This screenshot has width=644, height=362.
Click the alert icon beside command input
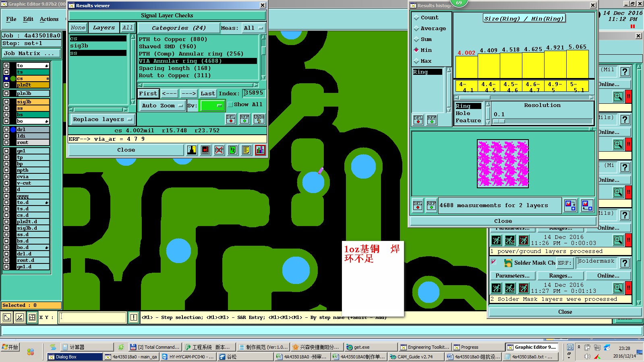coord(134,317)
